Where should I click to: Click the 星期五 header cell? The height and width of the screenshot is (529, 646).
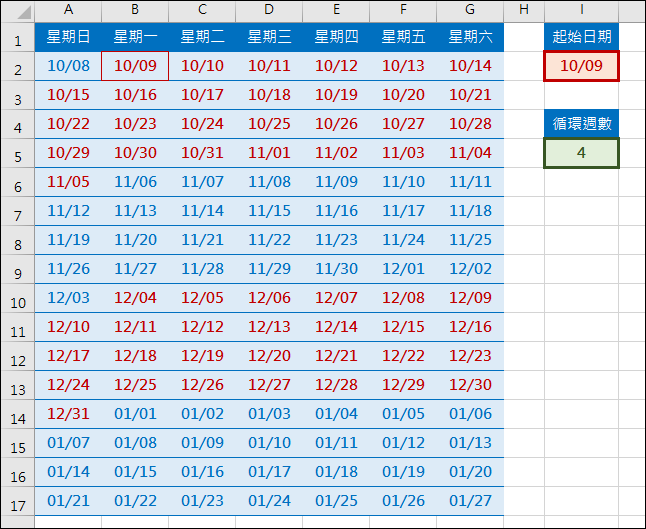[x=403, y=37]
